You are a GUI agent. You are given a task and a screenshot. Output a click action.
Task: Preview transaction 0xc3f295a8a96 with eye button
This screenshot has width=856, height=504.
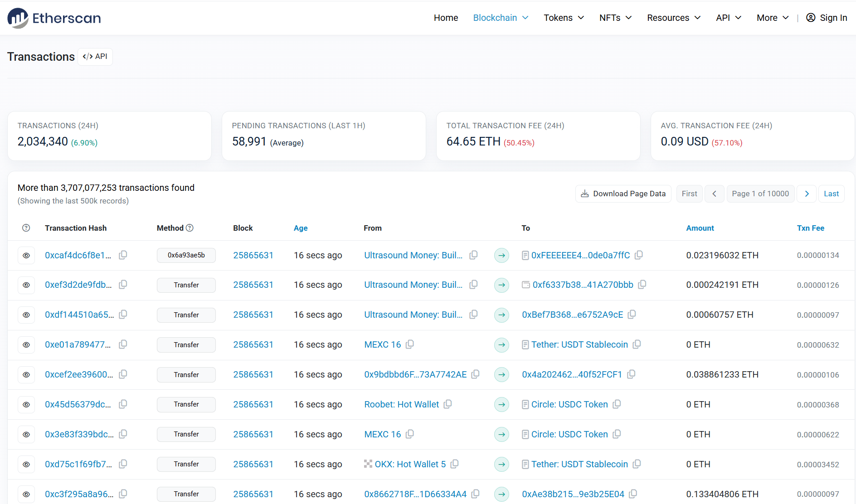(26, 494)
